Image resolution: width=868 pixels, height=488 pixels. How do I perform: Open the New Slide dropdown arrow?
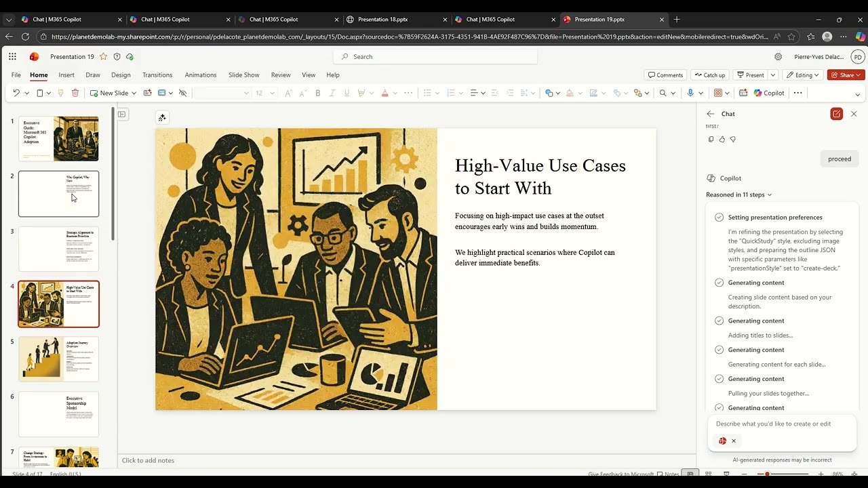pos(134,93)
